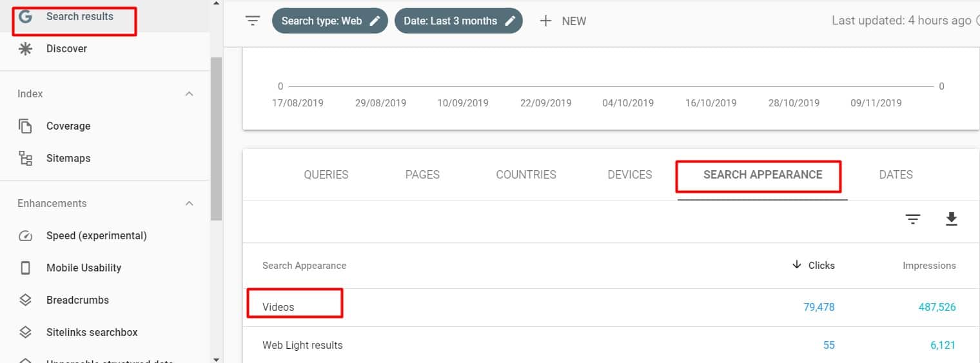
Task: Switch to the Countries tab
Action: [x=525, y=175]
